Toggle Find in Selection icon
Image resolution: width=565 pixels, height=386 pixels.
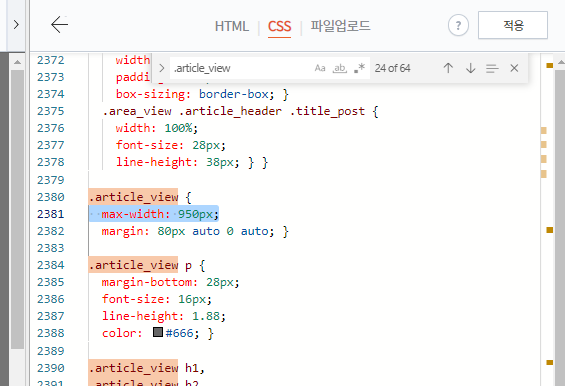point(492,68)
